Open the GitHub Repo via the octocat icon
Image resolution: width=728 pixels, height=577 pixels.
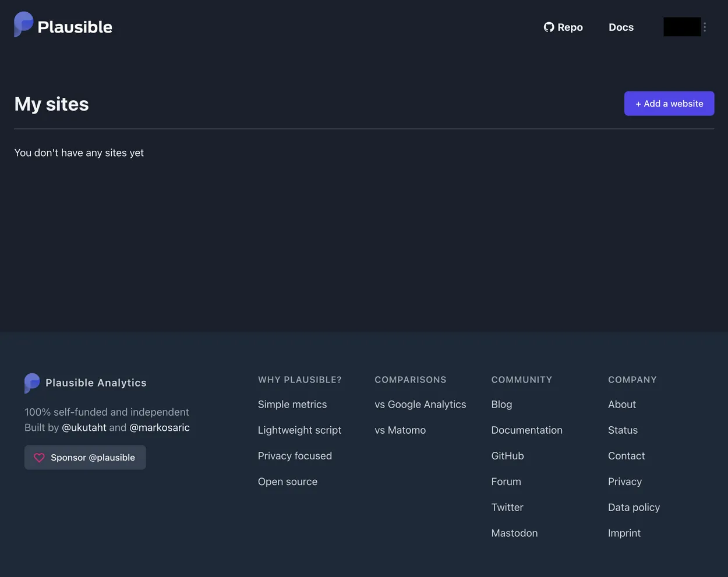548,26
